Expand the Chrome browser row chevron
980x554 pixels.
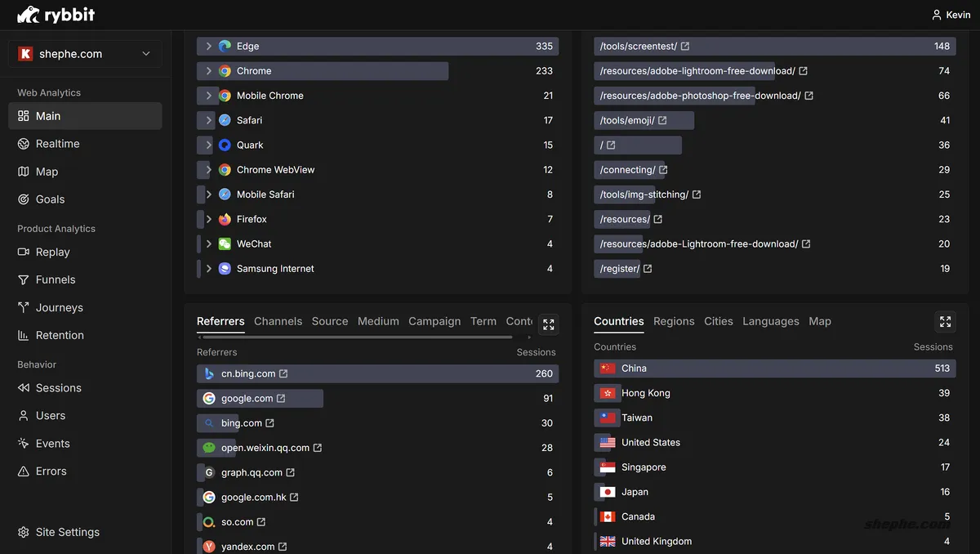(209, 71)
